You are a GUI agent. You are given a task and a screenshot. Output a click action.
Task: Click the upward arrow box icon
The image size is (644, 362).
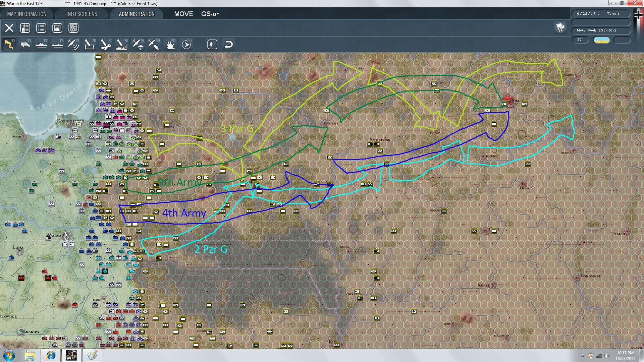tap(212, 44)
